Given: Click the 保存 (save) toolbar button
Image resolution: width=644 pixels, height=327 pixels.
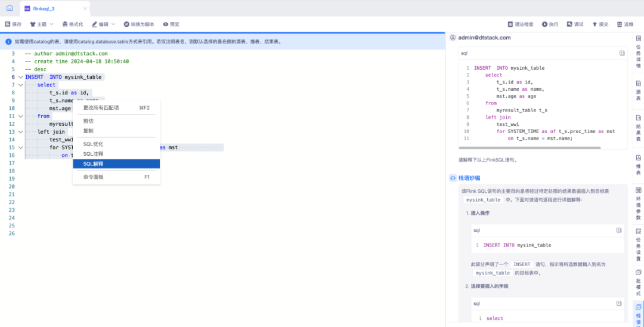Looking at the screenshot, I should (13, 24).
